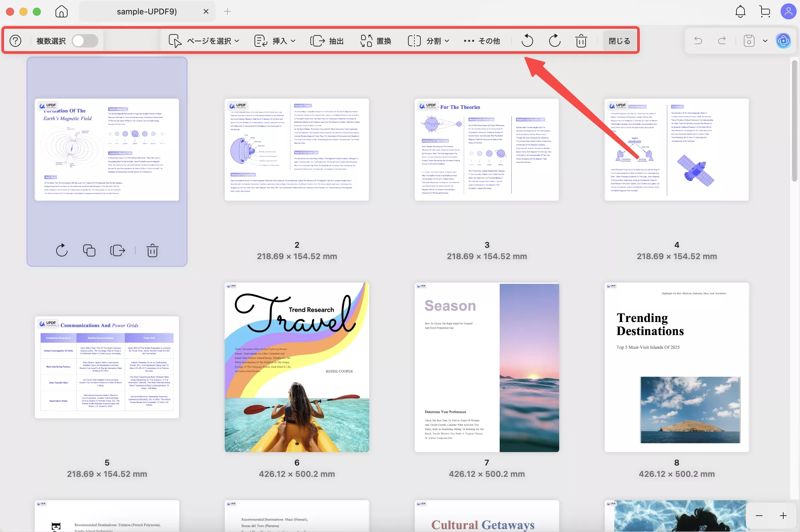The image size is (800, 532).
Task: Rotate pages counterclockwise from toolbar
Action: [x=527, y=41]
